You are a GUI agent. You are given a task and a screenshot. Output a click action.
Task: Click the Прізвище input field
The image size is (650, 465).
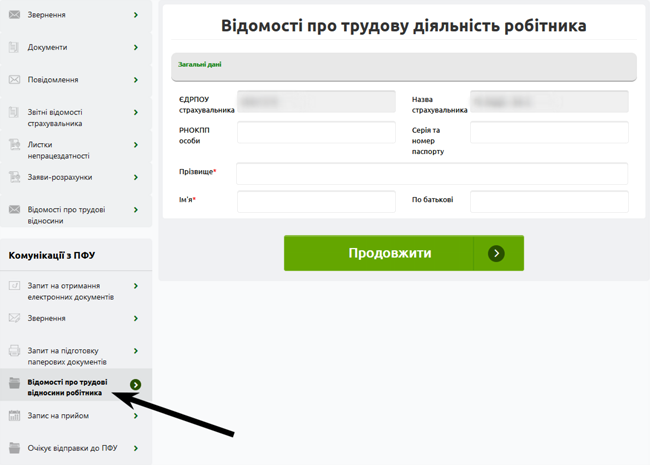[431, 174]
